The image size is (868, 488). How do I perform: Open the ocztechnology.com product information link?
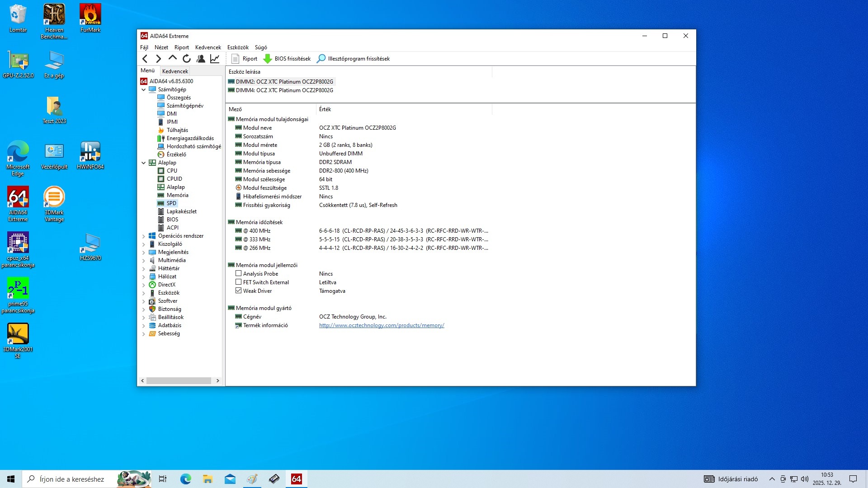pos(381,325)
